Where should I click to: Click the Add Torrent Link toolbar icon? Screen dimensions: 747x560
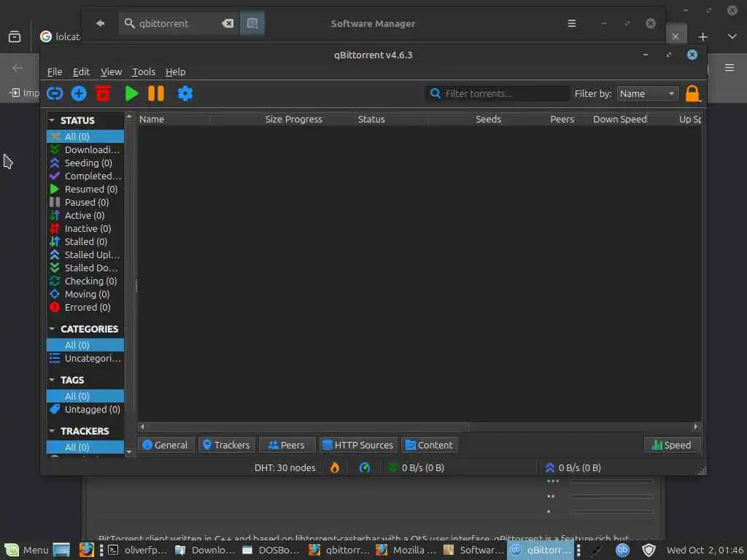tap(55, 94)
